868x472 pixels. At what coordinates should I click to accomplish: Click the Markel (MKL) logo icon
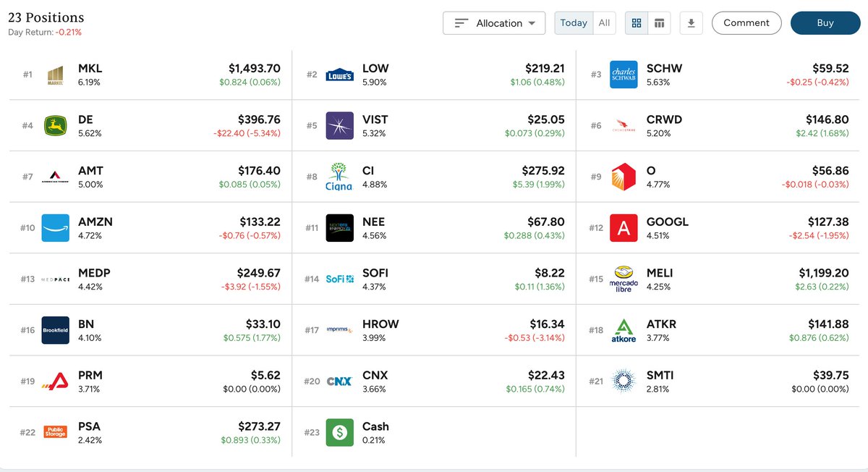pos(56,75)
